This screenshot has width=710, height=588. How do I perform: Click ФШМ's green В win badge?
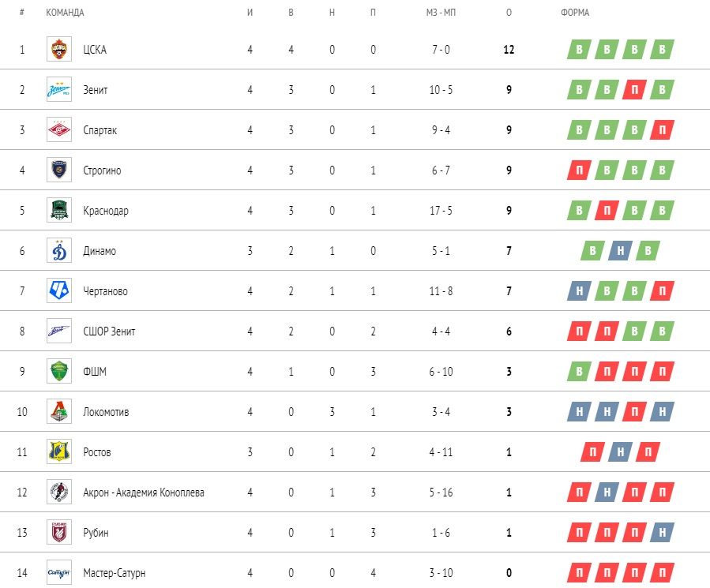pos(579,372)
